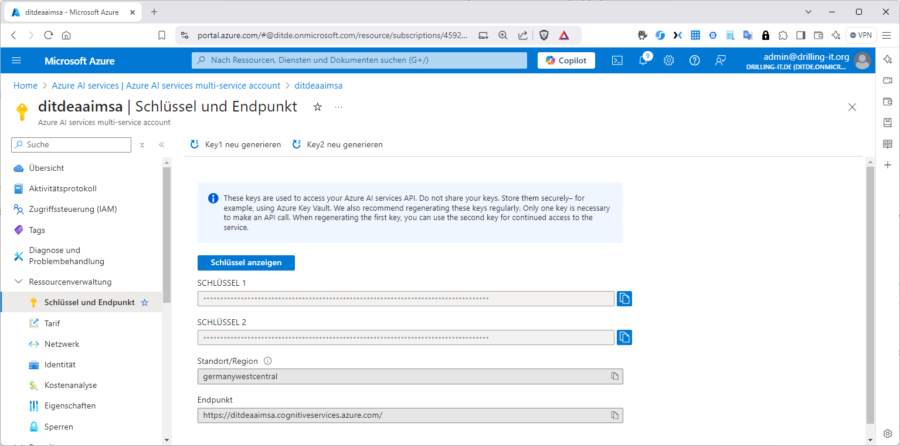Viewport: 900px width, 446px height.
Task: Collapse the sidebar with the double chevron
Action: [161, 145]
